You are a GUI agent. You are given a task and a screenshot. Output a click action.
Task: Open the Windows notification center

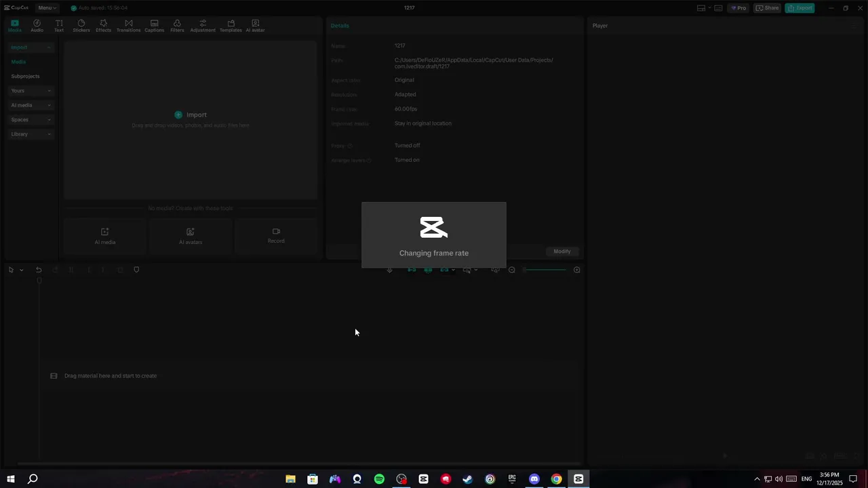tap(853, 479)
